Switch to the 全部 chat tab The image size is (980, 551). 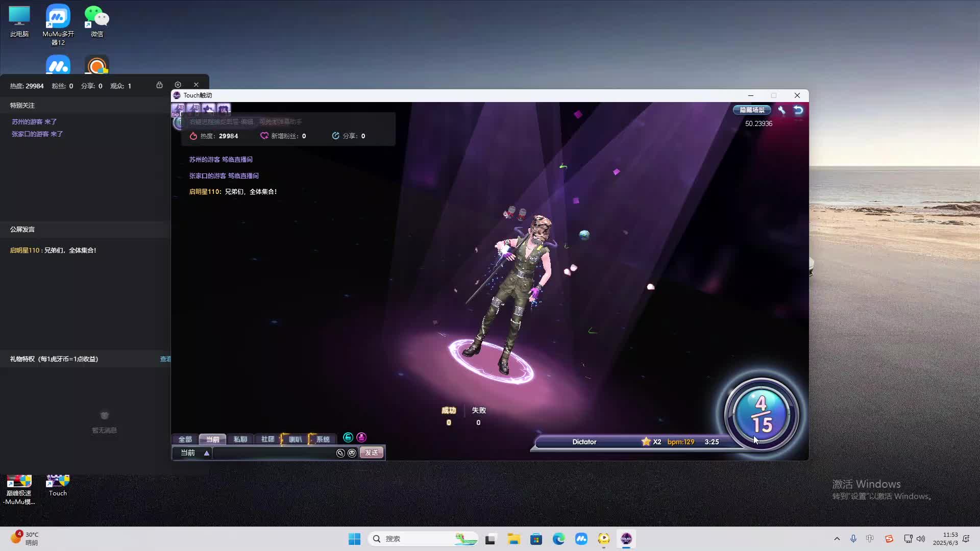click(x=185, y=439)
